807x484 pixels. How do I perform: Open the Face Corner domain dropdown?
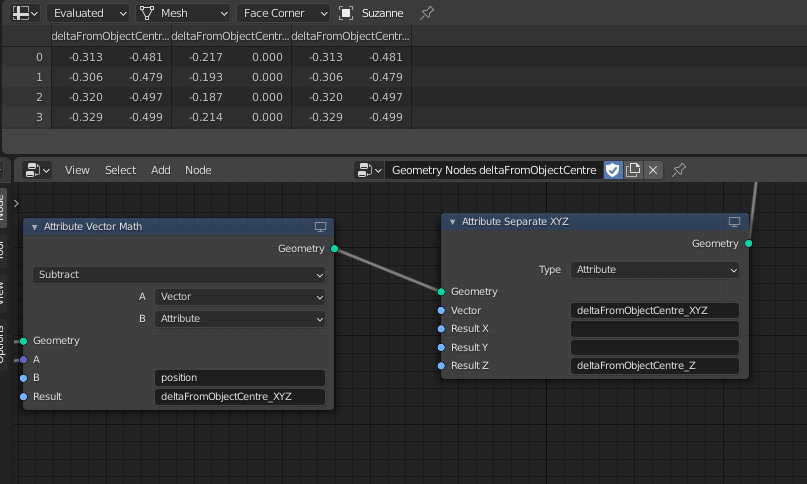(283, 13)
